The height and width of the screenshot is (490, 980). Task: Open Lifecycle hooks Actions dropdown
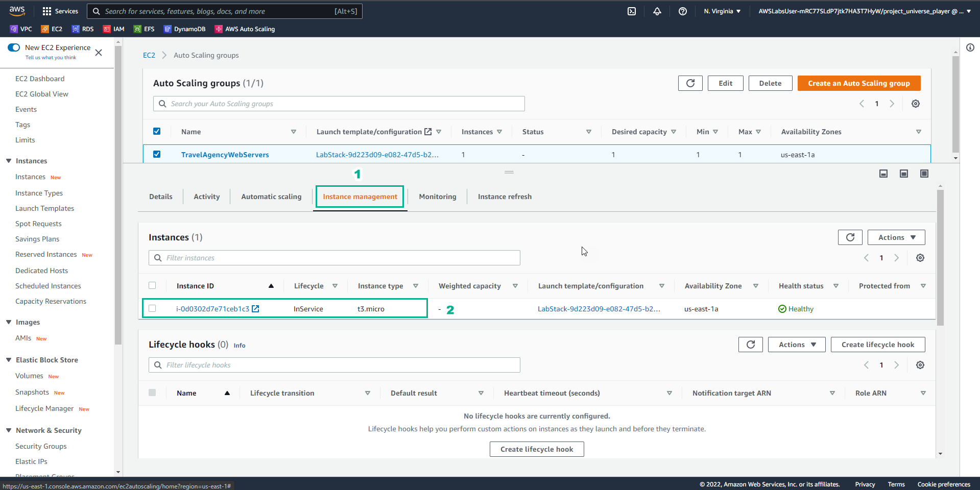pyautogui.click(x=797, y=345)
